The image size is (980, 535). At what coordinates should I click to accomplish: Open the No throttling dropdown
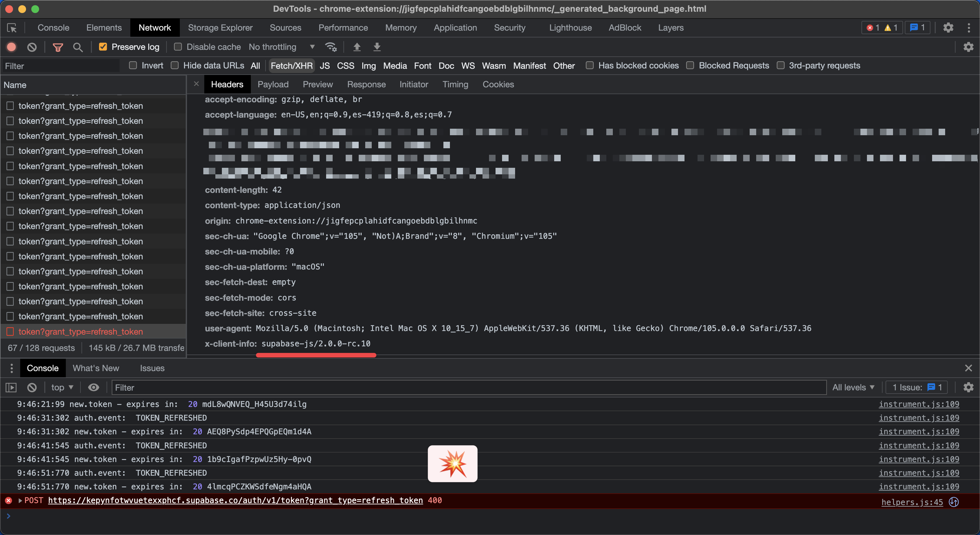[281, 47]
